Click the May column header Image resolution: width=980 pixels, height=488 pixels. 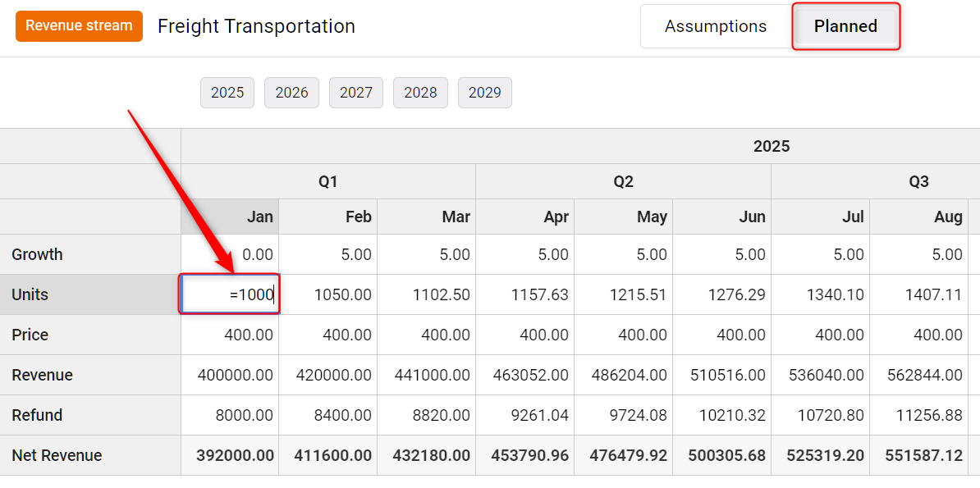(x=624, y=217)
